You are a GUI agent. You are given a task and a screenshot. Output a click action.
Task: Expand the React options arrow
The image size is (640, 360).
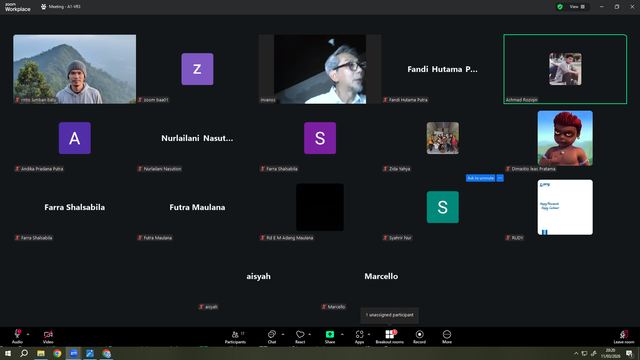point(309,334)
